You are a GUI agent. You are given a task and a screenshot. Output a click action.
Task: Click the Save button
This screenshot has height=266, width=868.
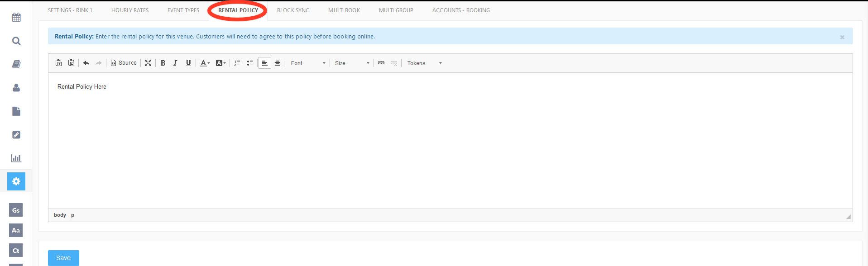[63, 258]
